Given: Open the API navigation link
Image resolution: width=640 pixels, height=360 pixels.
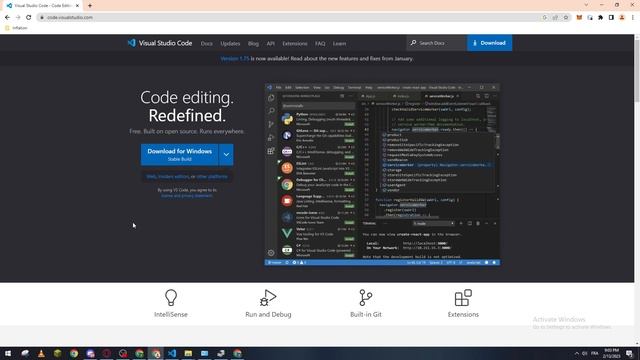Looking at the screenshot, I should pos(271,44).
